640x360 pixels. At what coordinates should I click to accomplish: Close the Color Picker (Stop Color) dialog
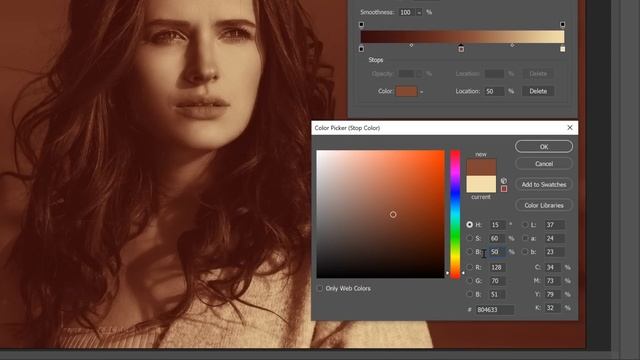tap(570, 128)
